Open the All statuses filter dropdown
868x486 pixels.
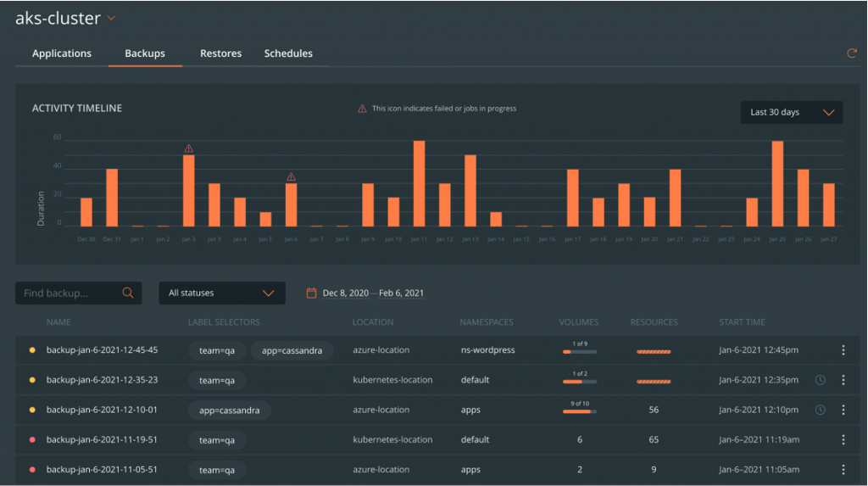click(x=221, y=293)
